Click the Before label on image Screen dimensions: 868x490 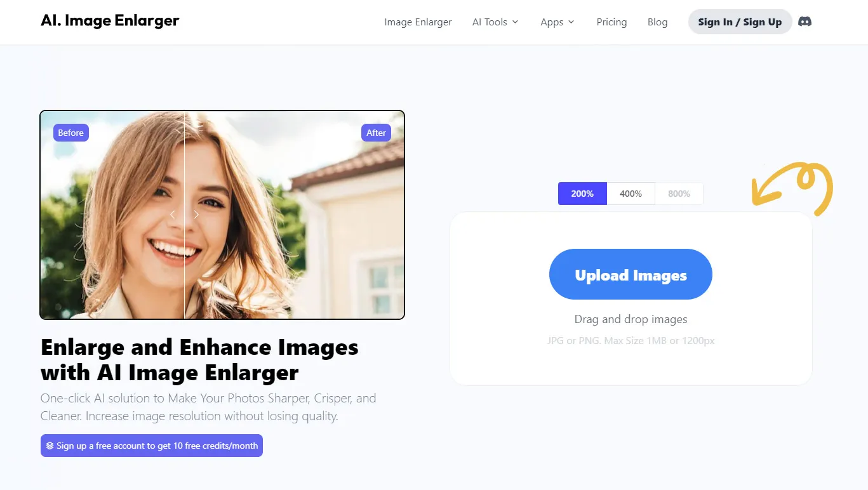(70, 133)
